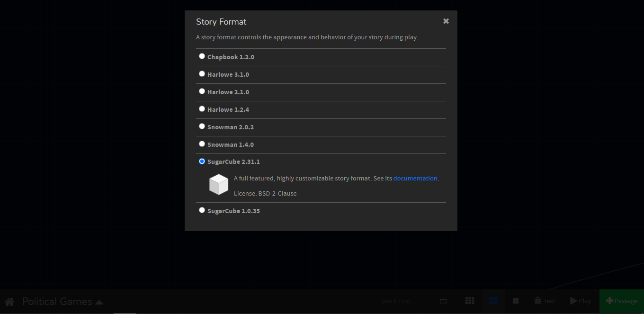Switch to SugarCube 1.0.35 format
This screenshot has height=314, width=644.
[202, 210]
